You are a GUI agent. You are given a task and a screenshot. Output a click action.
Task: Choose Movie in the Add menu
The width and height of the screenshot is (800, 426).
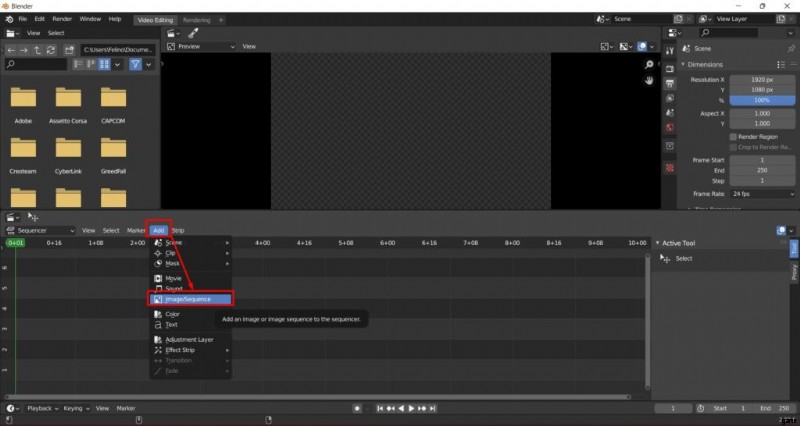[173, 278]
